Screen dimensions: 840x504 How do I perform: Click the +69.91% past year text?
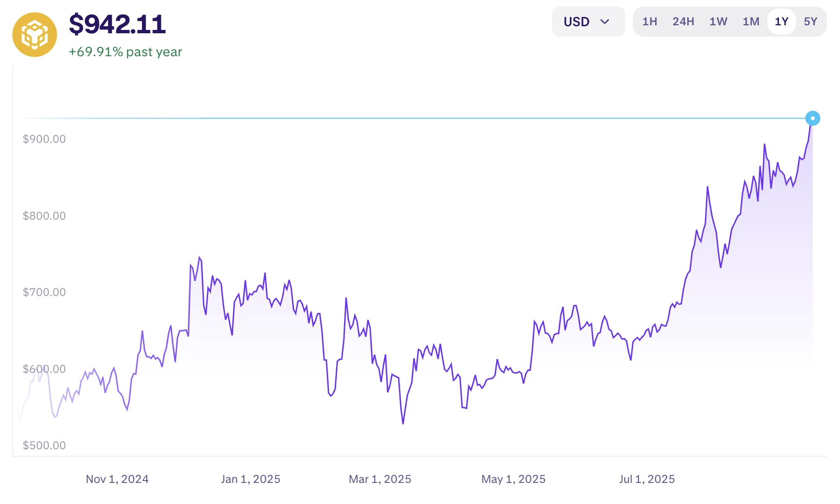tap(125, 52)
